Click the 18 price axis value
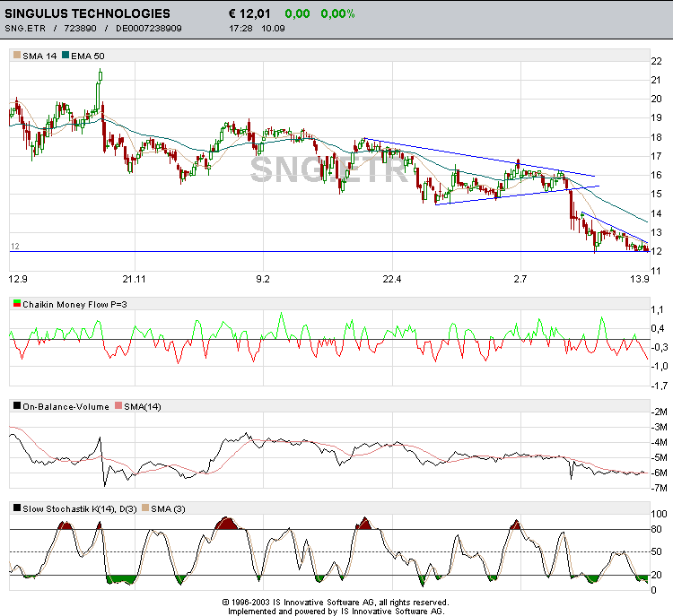This screenshot has height=616, width=673. point(656,138)
